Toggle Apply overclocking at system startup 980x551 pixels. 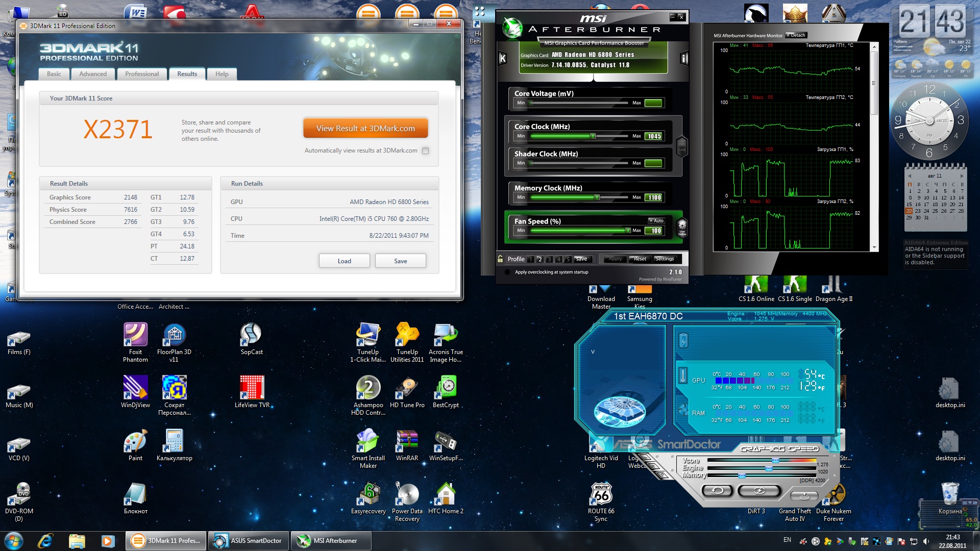click(507, 272)
